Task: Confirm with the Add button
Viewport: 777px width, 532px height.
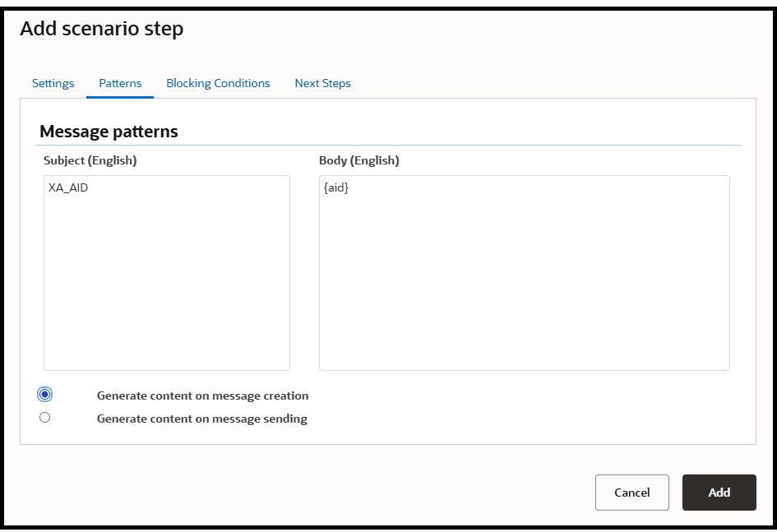Action: click(x=719, y=493)
